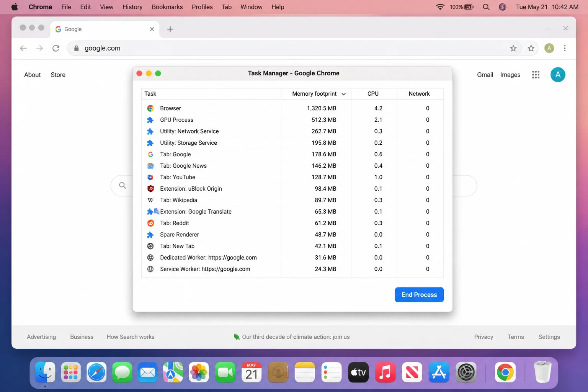Open the Images link
Image resolution: width=588 pixels, height=392 pixels.
(x=510, y=75)
